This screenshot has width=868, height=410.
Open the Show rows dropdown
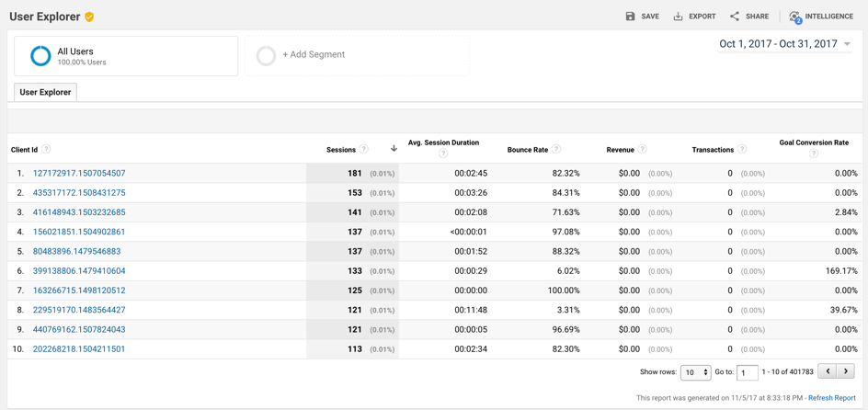pyautogui.click(x=696, y=371)
